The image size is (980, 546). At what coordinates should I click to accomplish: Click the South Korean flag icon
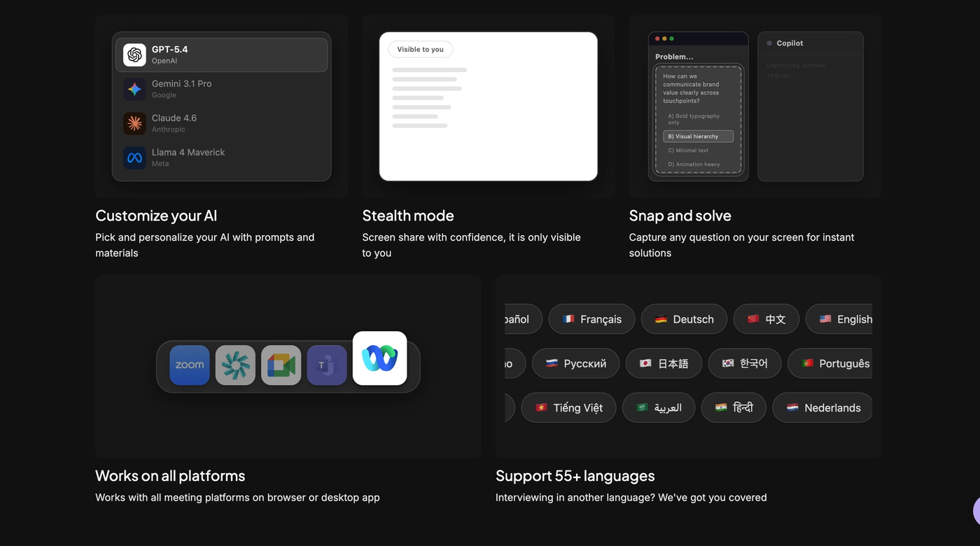tap(728, 363)
